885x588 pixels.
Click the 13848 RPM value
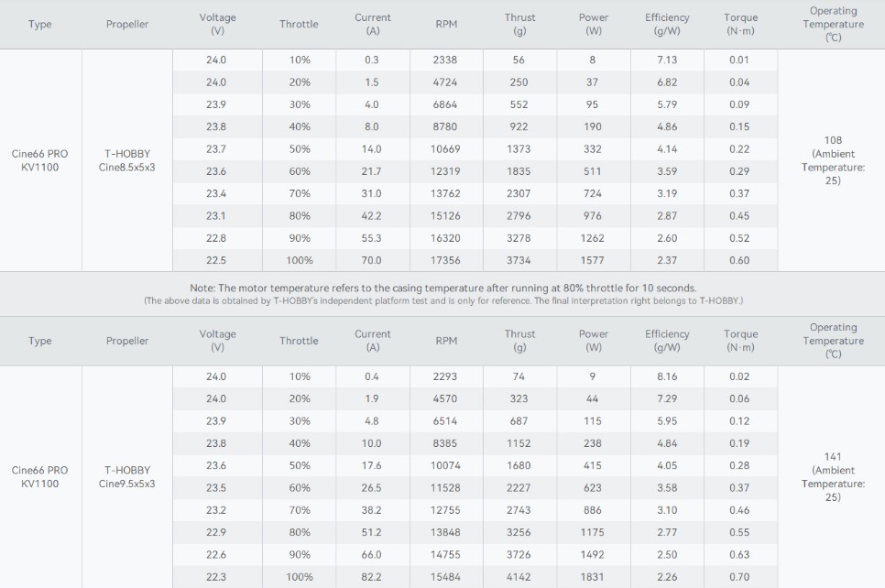click(x=446, y=532)
